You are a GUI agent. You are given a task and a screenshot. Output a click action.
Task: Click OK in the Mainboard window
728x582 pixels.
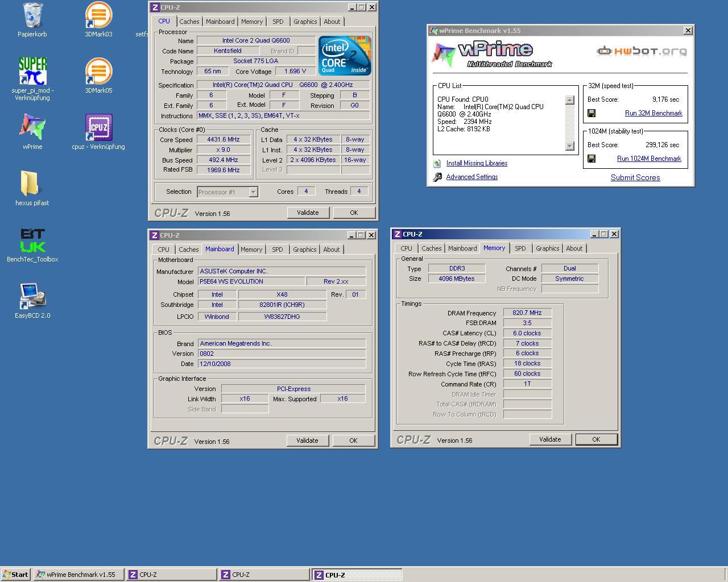point(353,440)
